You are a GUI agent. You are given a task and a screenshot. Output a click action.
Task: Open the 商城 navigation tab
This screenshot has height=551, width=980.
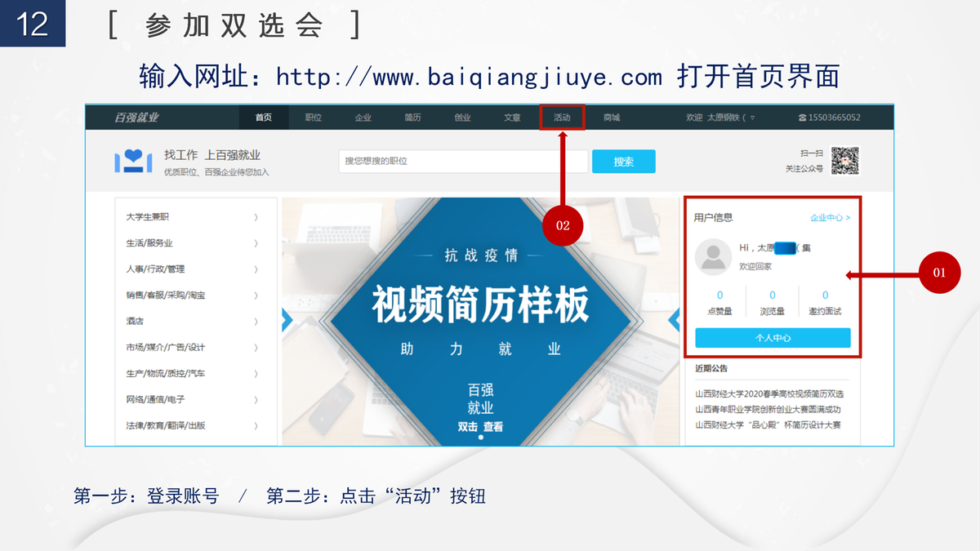612,118
